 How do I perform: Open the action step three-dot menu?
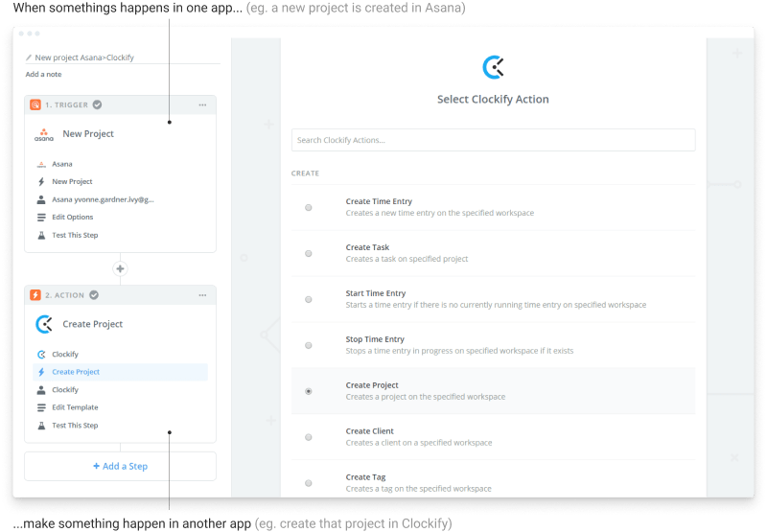coord(202,295)
